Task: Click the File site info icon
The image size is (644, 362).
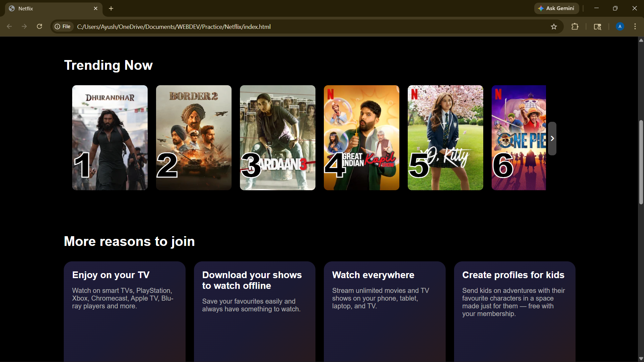Action: [63, 27]
